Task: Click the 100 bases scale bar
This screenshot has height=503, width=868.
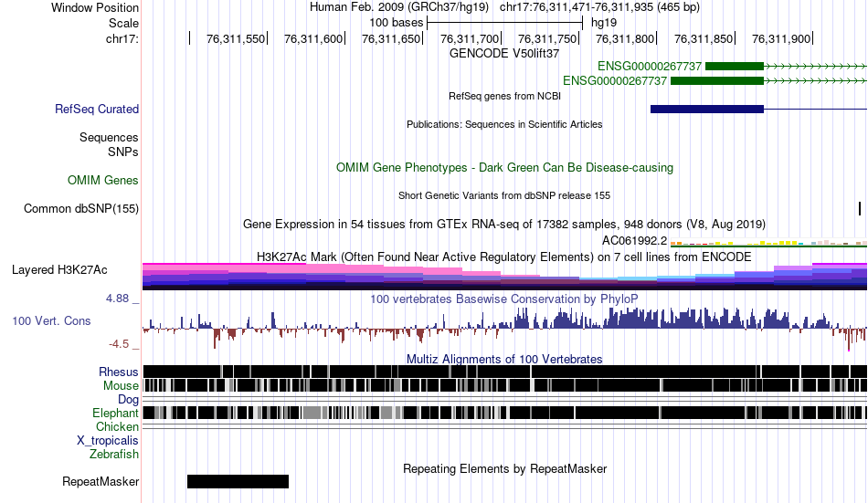Action: click(x=505, y=23)
